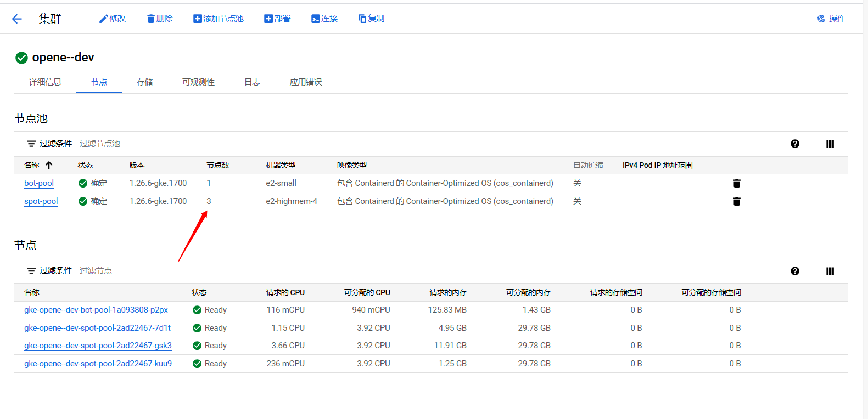
Task: Click the 11.91 GB requested memory value
Action: point(450,346)
